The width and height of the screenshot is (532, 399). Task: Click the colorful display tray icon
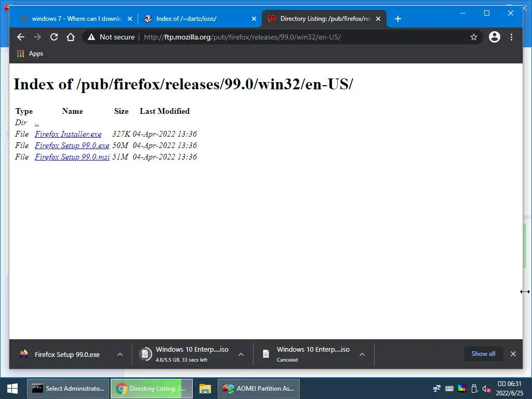462,389
